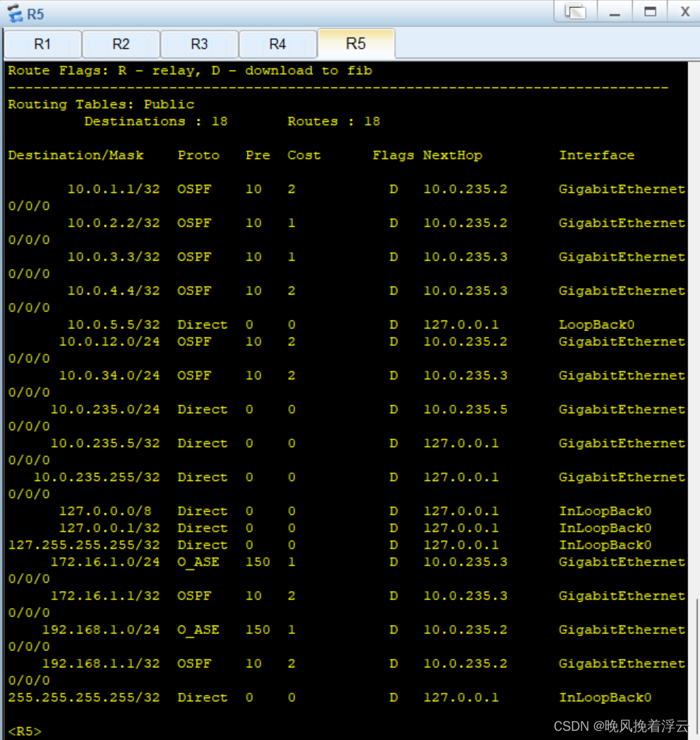Select the active R5 tab
The width and height of the screenshot is (700, 740).
point(357,43)
